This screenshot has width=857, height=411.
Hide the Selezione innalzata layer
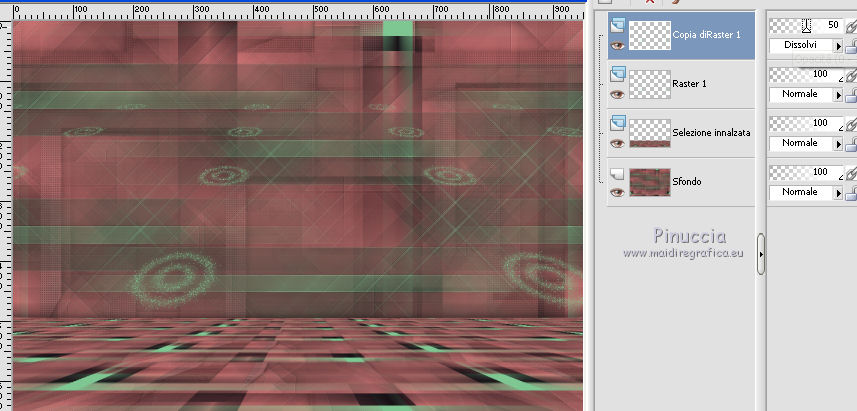pyautogui.click(x=618, y=144)
